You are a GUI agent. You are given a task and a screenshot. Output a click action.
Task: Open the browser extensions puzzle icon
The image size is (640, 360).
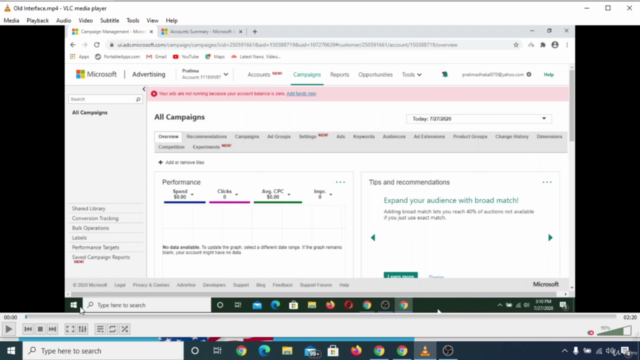tap(543, 45)
